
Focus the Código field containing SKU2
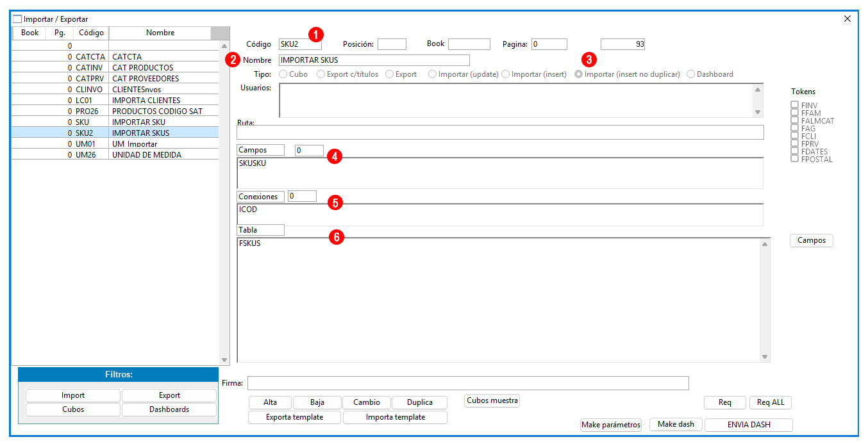(x=300, y=44)
